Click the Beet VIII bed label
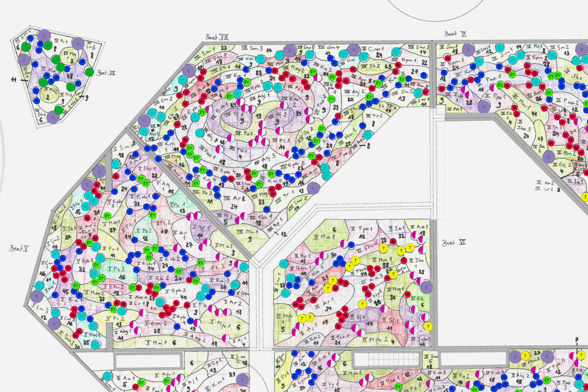Viewport: 588px width, 392px height. coord(217,37)
